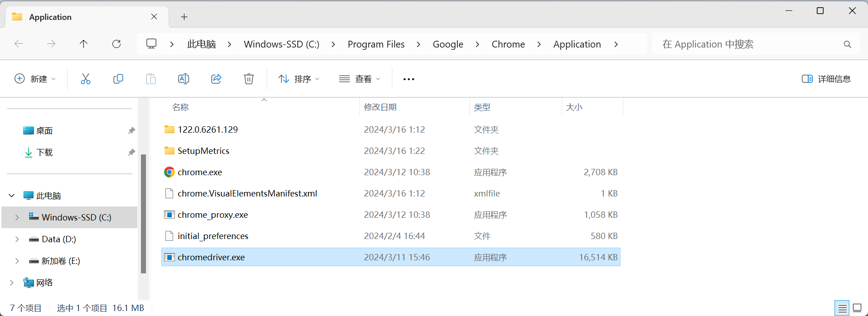
Task: Select the chrome.exe file name
Action: (x=200, y=172)
